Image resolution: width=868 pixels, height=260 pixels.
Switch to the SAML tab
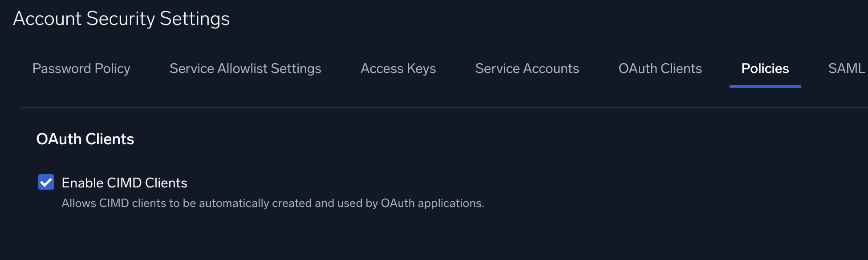point(847,69)
